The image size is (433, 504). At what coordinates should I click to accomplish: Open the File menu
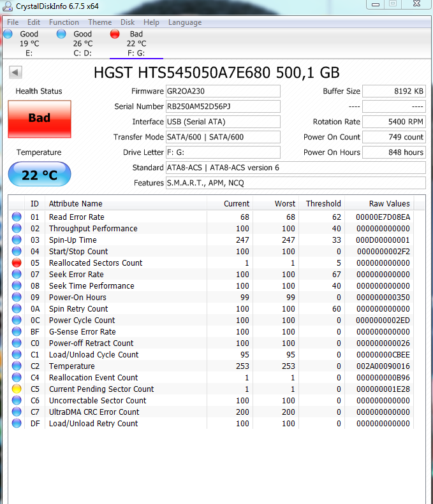click(13, 22)
